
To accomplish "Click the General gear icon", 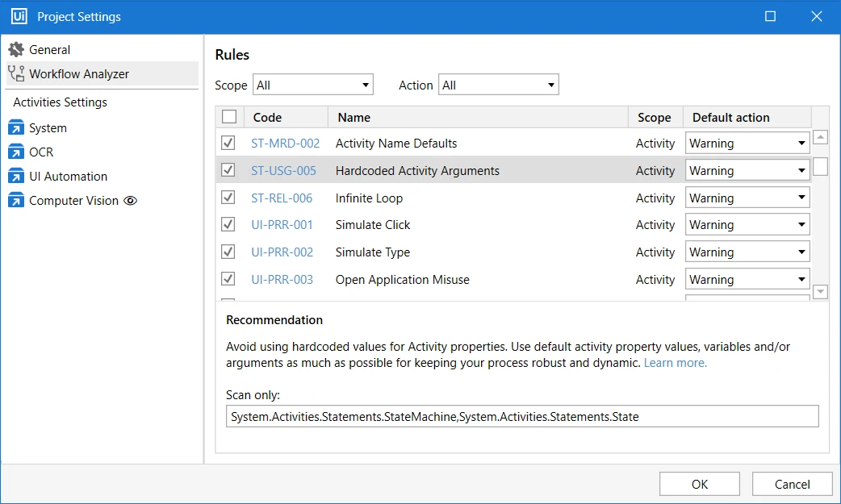I will coord(16,49).
